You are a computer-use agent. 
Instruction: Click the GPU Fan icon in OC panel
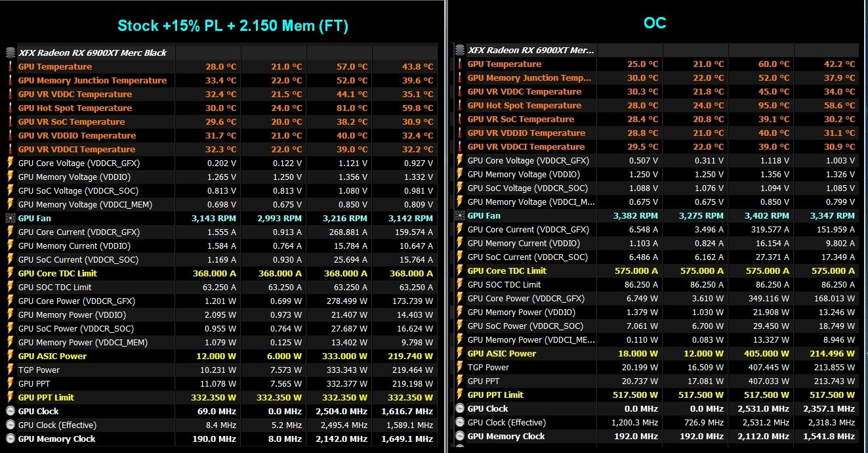pos(459,215)
